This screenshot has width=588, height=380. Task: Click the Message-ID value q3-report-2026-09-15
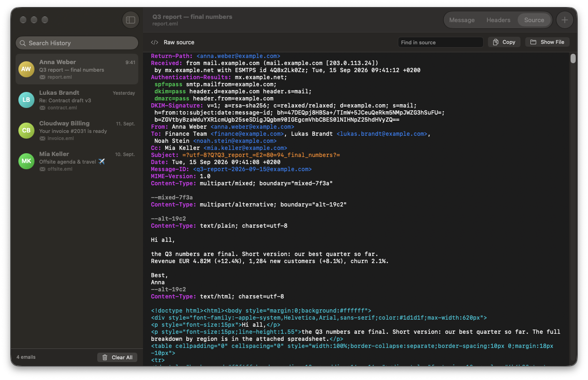(252, 169)
